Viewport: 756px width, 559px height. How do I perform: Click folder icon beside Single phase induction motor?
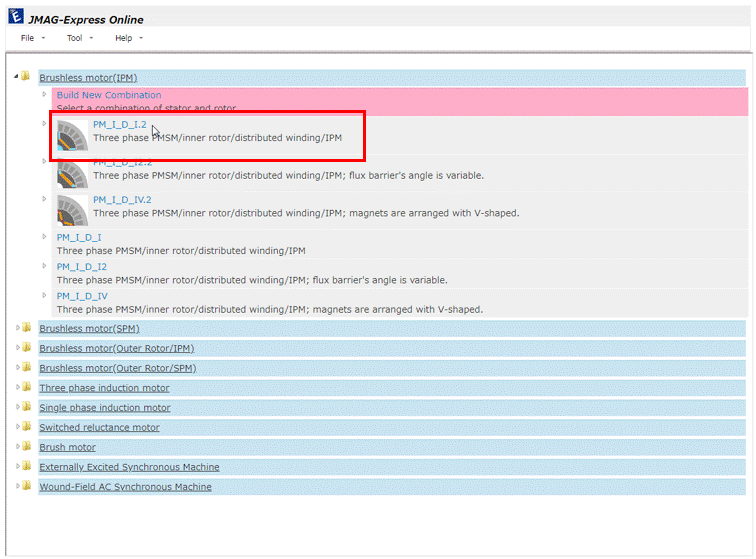click(27, 407)
